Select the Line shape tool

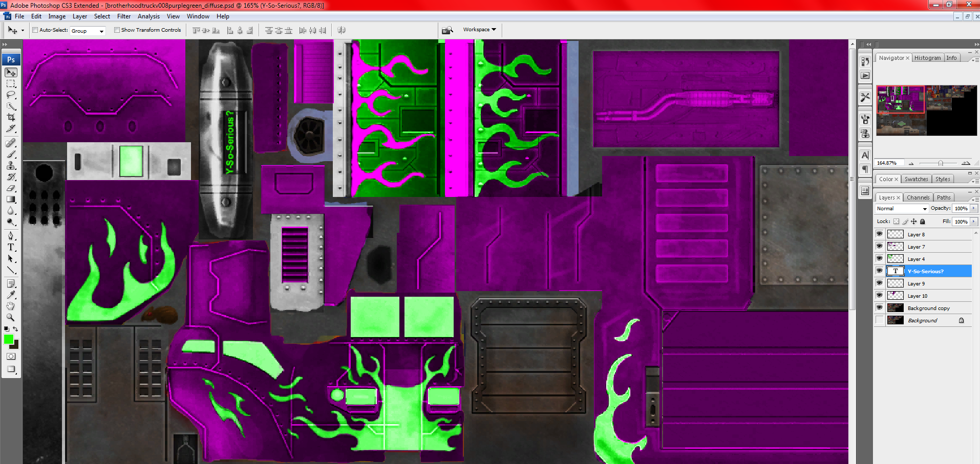(11, 270)
